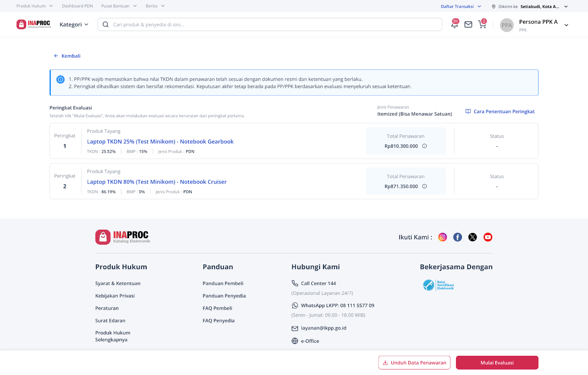
Task: Click info icon beside Rp871.350.000
Action: tap(424, 186)
